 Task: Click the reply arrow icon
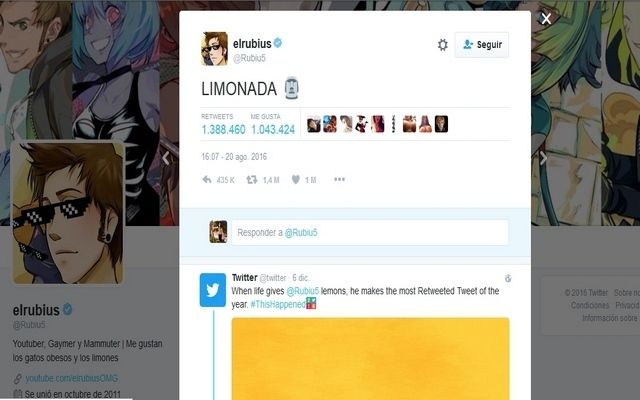207,180
